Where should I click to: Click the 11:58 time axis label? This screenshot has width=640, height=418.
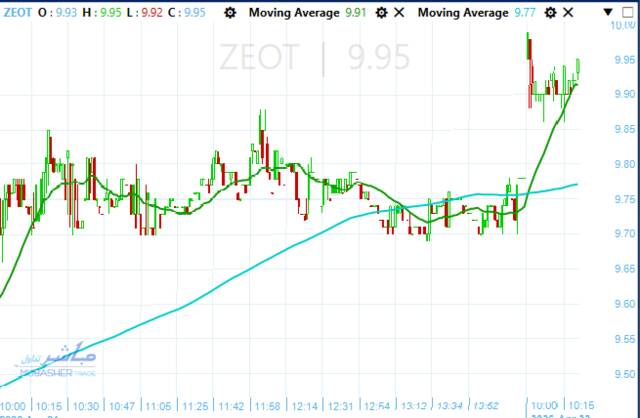click(268, 406)
